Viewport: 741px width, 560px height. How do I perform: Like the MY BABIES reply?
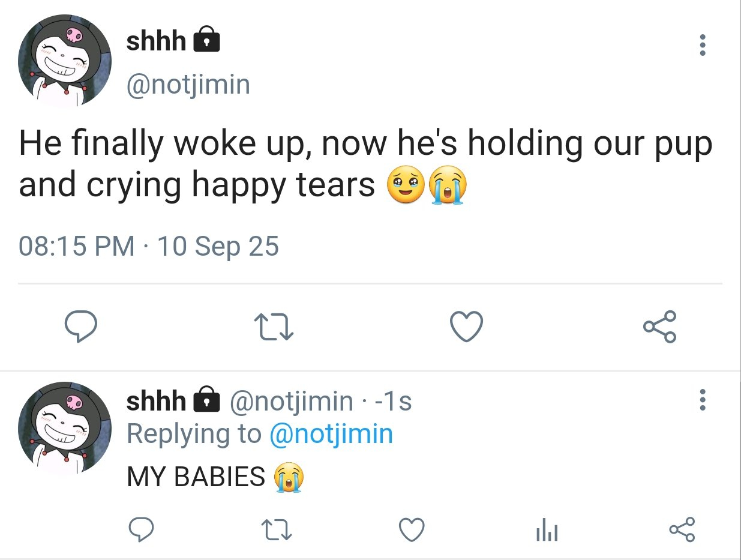pos(412,529)
